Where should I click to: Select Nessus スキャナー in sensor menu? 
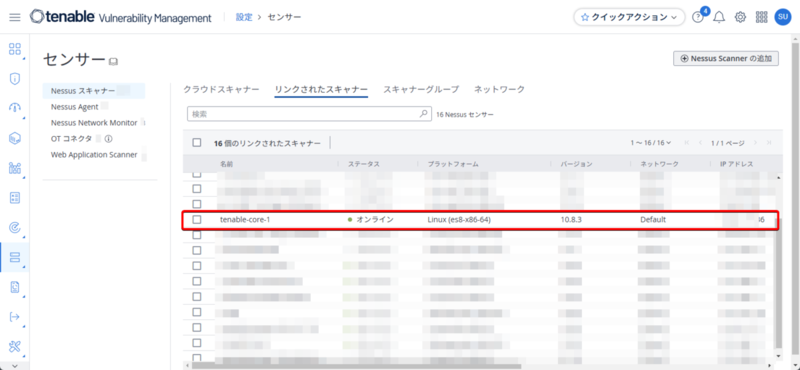(94, 91)
